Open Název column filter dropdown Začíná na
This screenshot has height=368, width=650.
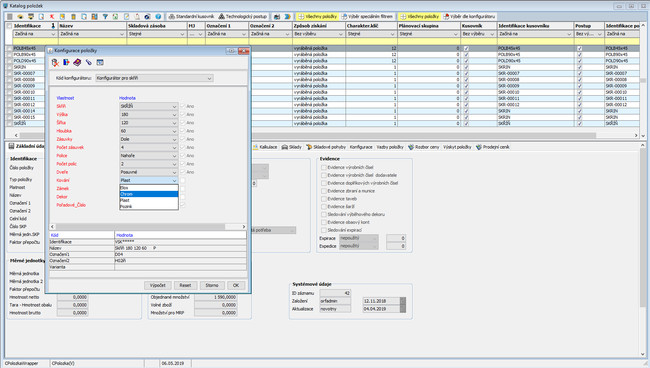(x=92, y=34)
